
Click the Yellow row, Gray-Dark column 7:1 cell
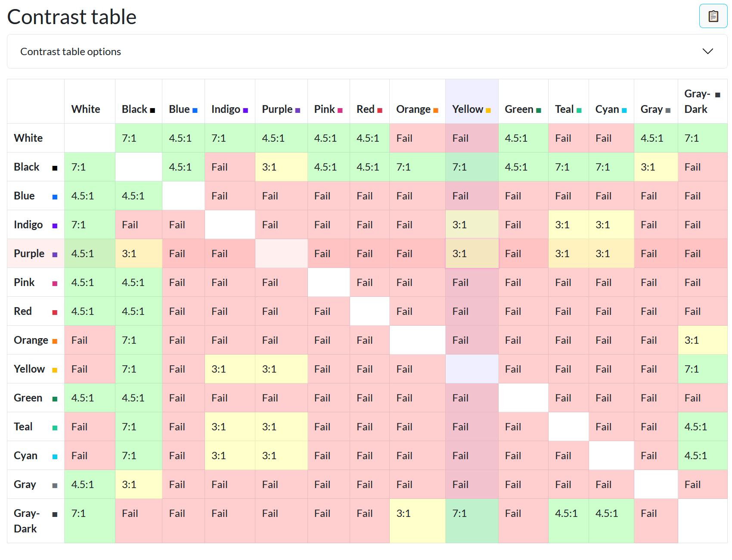point(703,369)
